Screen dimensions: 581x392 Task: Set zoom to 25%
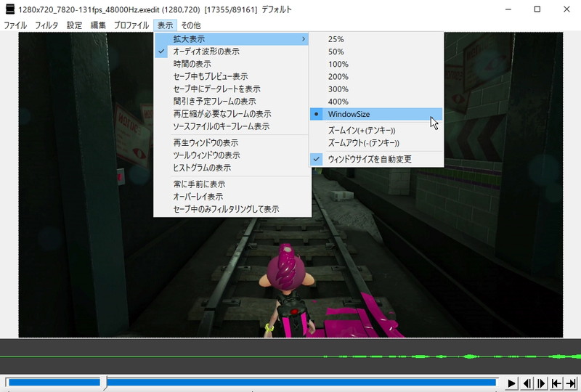point(376,39)
